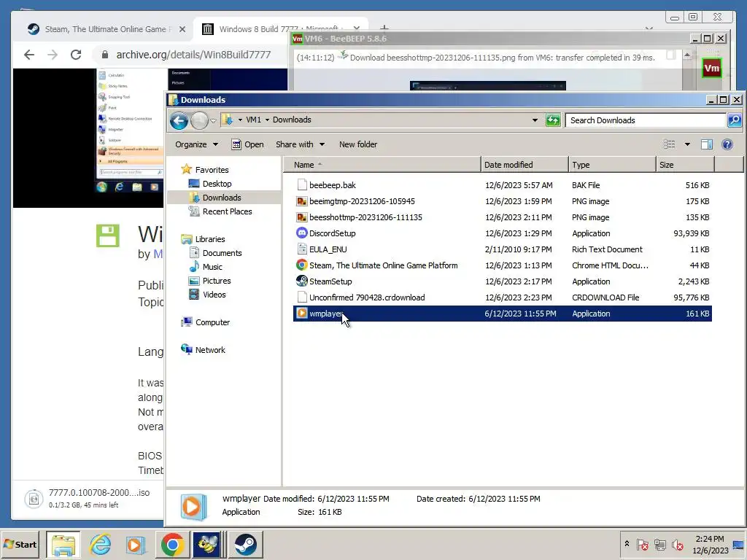This screenshot has width=747, height=560.
Task: Open Pictures library in navigation pane
Action: (x=216, y=281)
